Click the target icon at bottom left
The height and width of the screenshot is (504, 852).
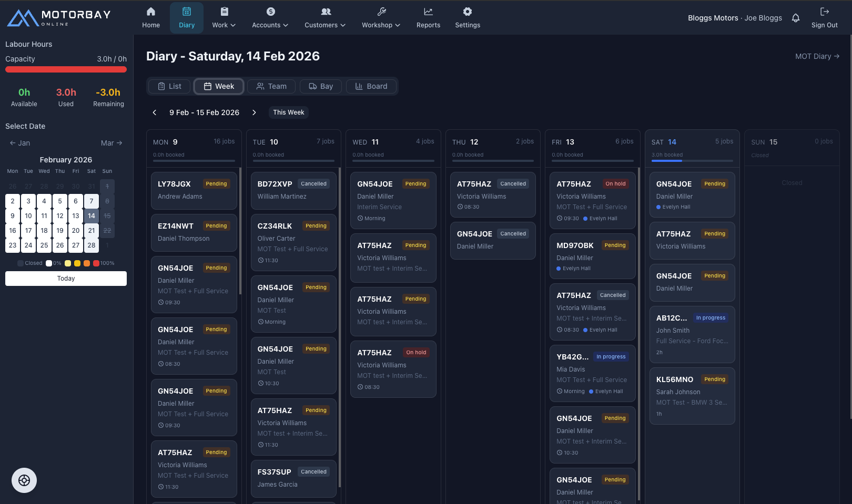(24, 480)
